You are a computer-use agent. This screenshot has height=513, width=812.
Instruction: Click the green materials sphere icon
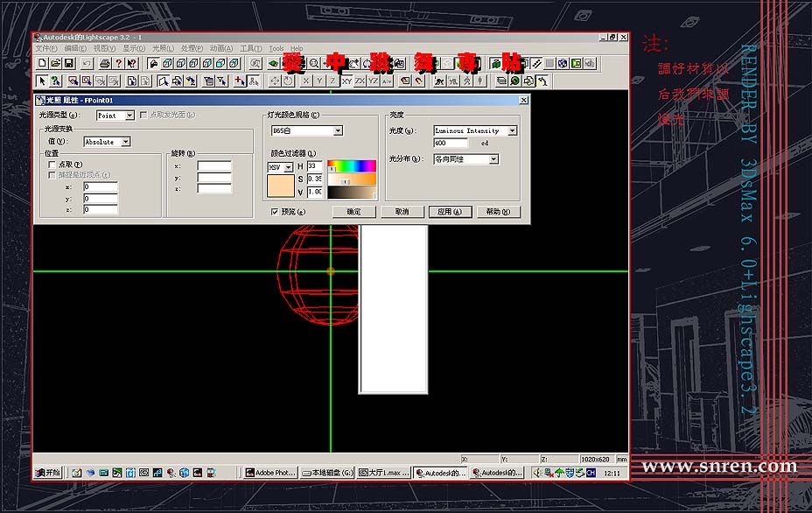[x=514, y=81]
